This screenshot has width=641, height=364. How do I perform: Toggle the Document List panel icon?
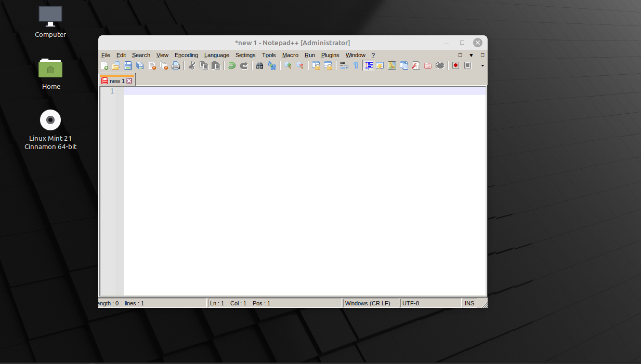click(x=404, y=65)
